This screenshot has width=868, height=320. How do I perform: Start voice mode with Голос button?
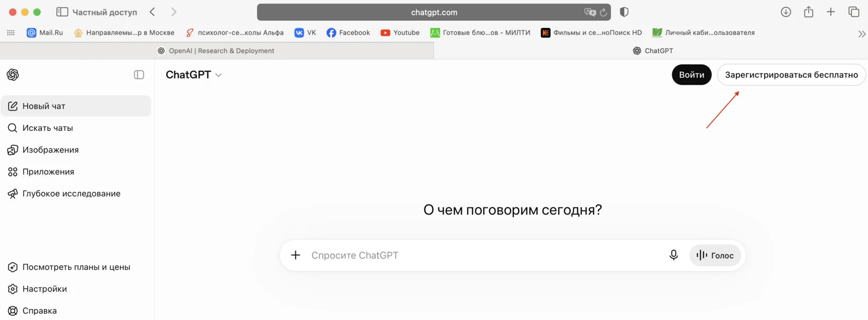(715, 255)
